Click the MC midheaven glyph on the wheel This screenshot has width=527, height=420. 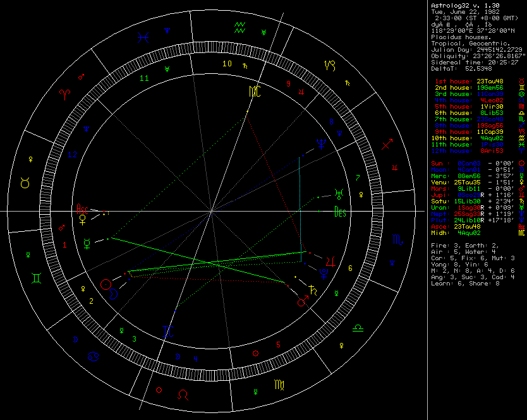[x=254, y=92]
